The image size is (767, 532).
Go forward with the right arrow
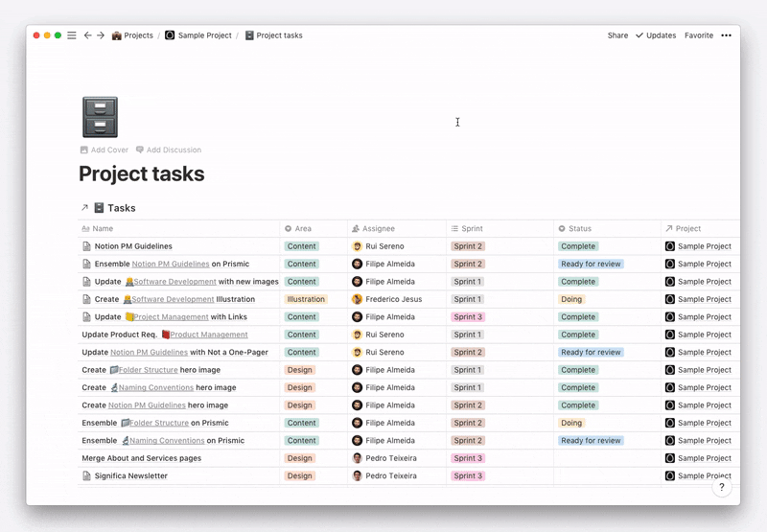[x=101, y=35]
